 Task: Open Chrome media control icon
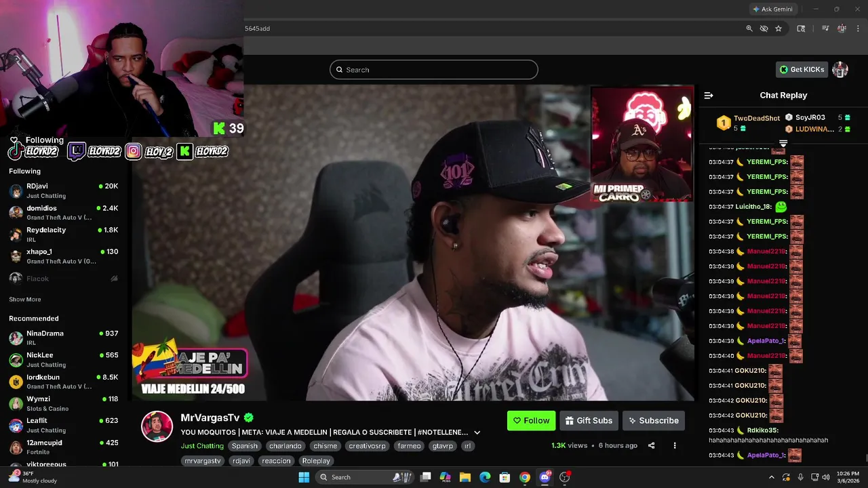tap(825, 28)
